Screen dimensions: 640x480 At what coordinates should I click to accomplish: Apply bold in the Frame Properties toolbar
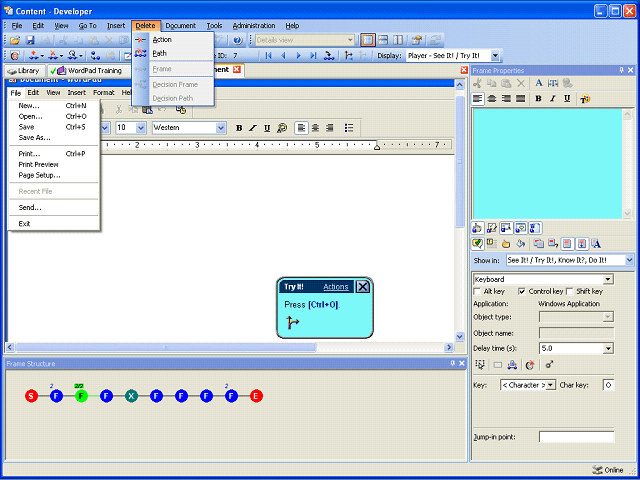click(x=538, y=99)
